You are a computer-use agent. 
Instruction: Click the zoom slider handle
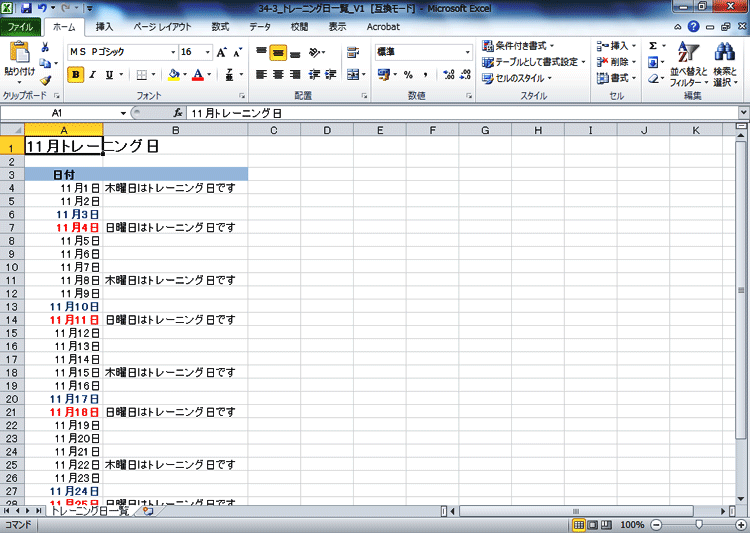click(699, 524)
